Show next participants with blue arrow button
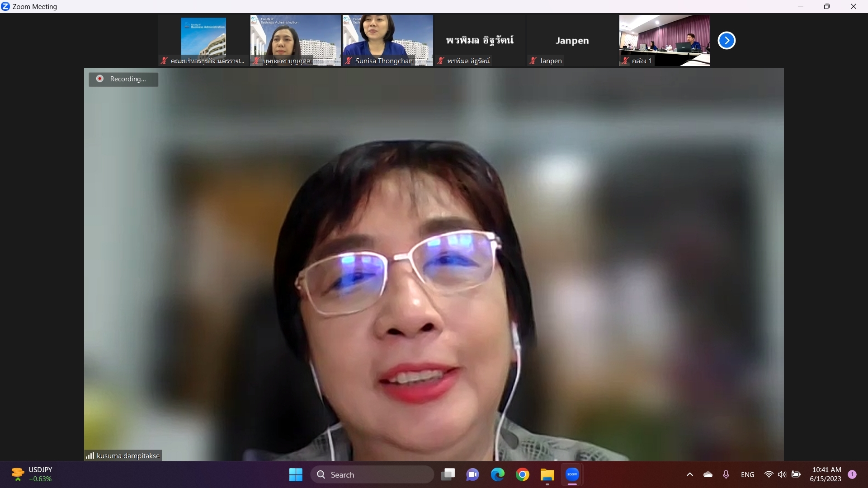The height and width of the screenshot is (488, 868). click(x=726, y=41)
